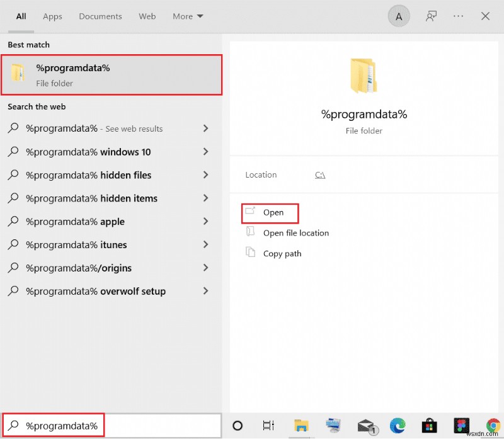This screenshot has height=439, width=504.
Task: Click the more options ellipsis in the top bar
Action: (x=458, y=16)
